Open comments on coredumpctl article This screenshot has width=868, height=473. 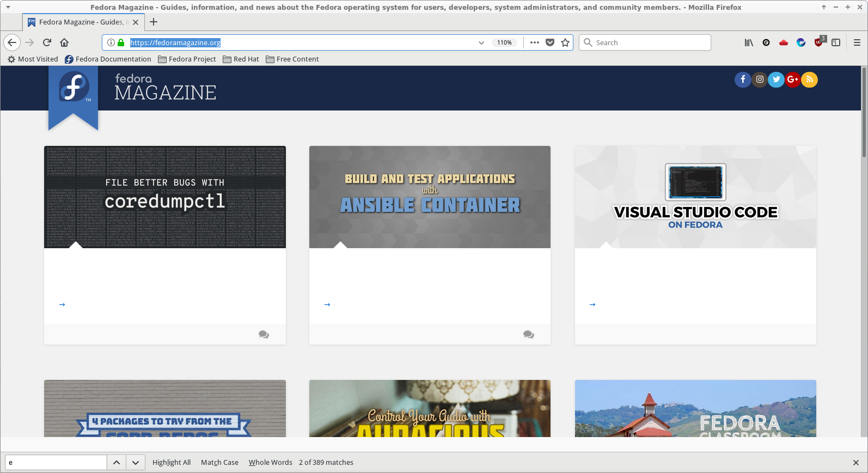(x=264, y=334)
